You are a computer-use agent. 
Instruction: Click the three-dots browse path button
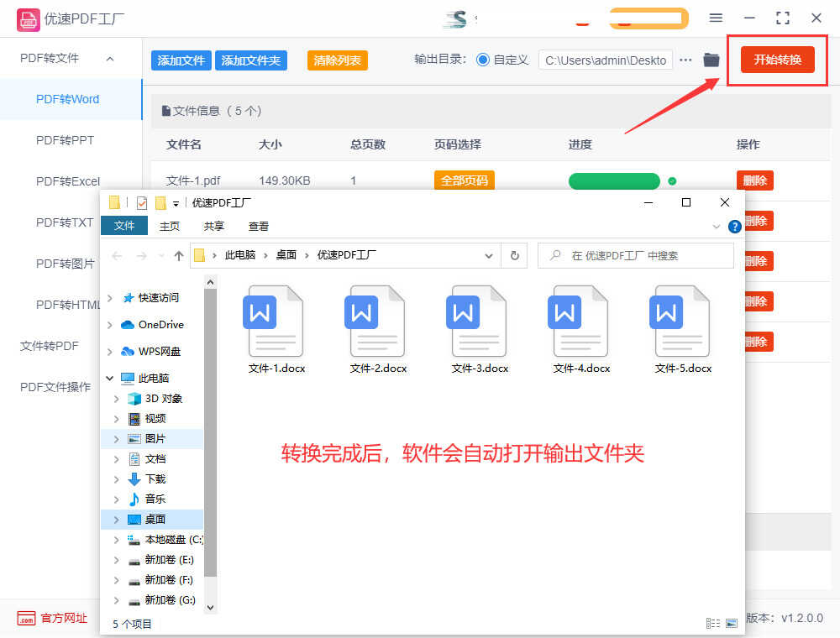click(x=685, y=60)
